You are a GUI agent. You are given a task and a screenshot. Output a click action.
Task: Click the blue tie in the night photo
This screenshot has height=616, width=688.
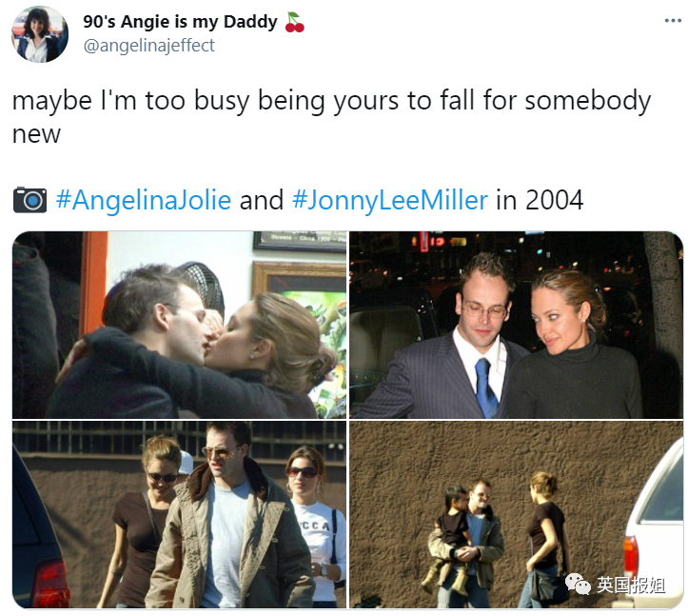click(x=485, y=387)
